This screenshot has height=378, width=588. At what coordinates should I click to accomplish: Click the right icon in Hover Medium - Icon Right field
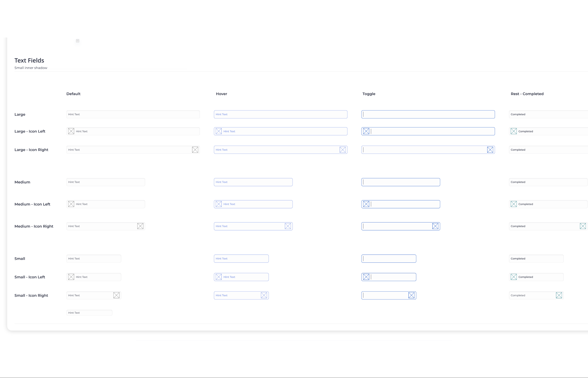point(288,226)
